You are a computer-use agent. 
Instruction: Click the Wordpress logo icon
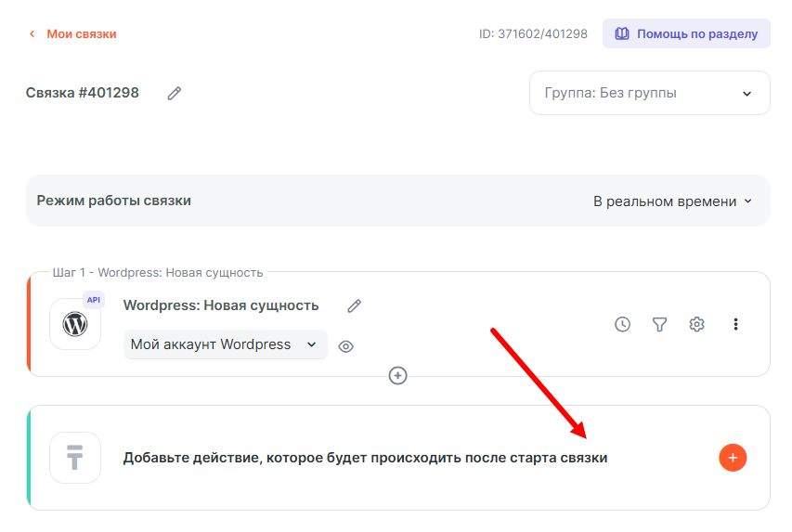click(75, 324)
